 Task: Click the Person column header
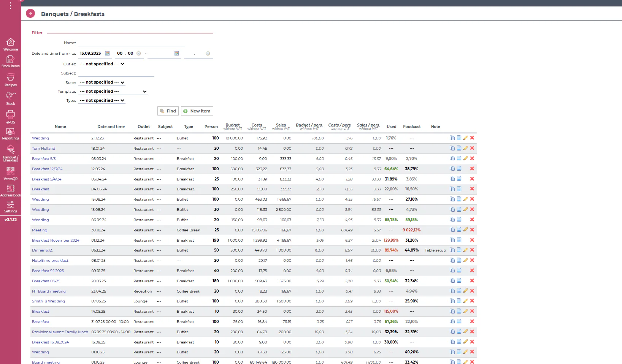211,127
